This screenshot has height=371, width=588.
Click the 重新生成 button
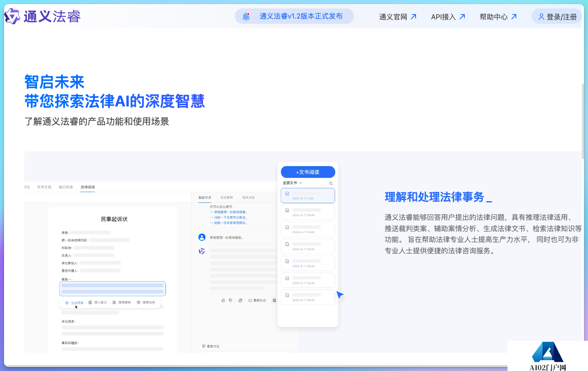click(257, 300)
